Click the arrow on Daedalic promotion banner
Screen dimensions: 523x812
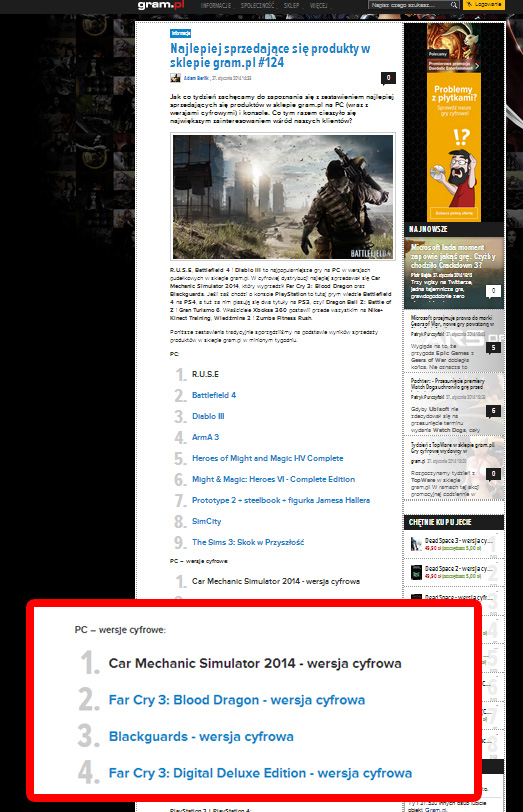[x=477, y=66]
